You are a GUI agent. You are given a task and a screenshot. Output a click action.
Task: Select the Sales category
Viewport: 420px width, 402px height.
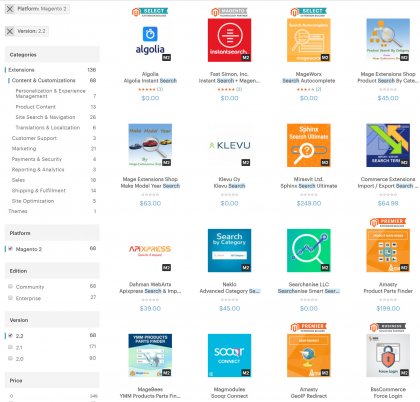pos(18,180)
